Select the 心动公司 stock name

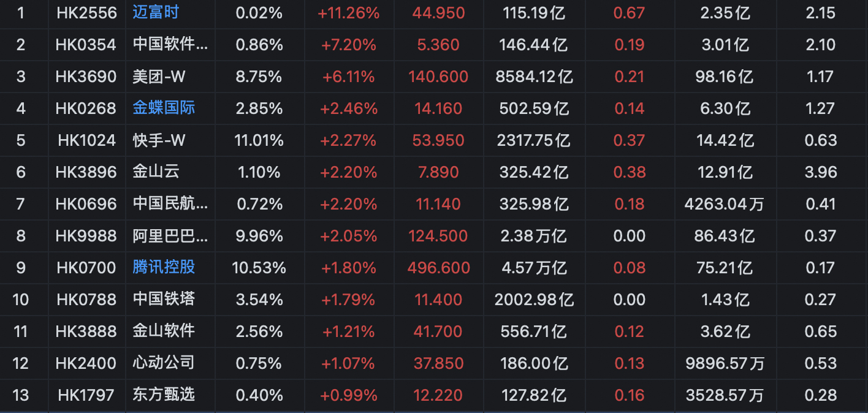pyautogui.click(x=164, y=363)
